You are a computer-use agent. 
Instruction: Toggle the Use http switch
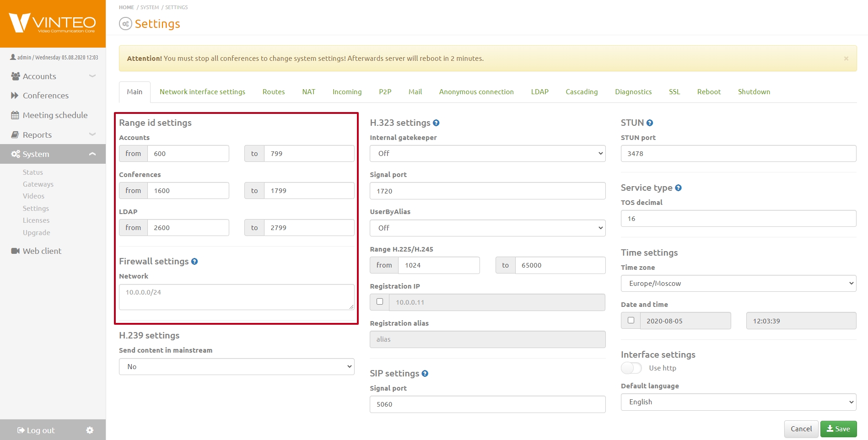(x=631, y=368)
